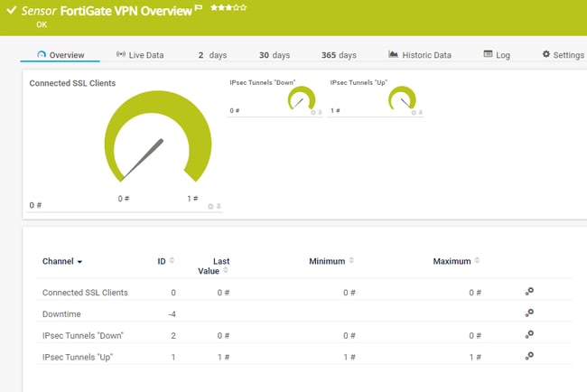Open the Log tab
587x392 pixels.
497,55
